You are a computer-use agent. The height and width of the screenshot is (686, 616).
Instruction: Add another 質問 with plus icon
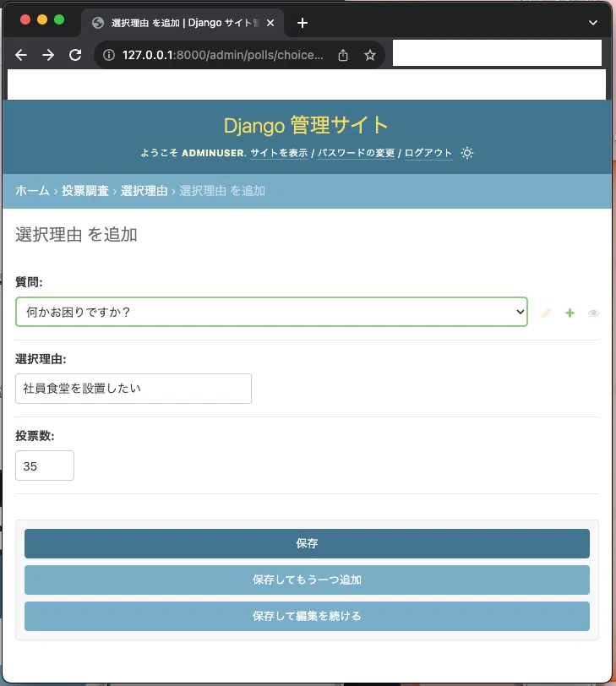pyautogui.click(x=570, y=313)
